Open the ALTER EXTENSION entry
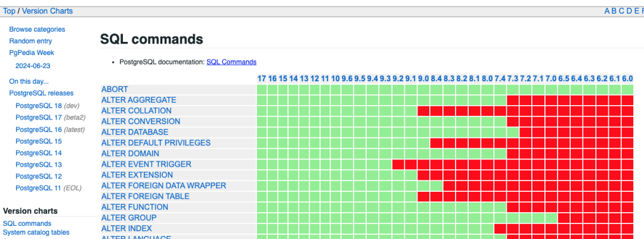 tap(137, 175)
